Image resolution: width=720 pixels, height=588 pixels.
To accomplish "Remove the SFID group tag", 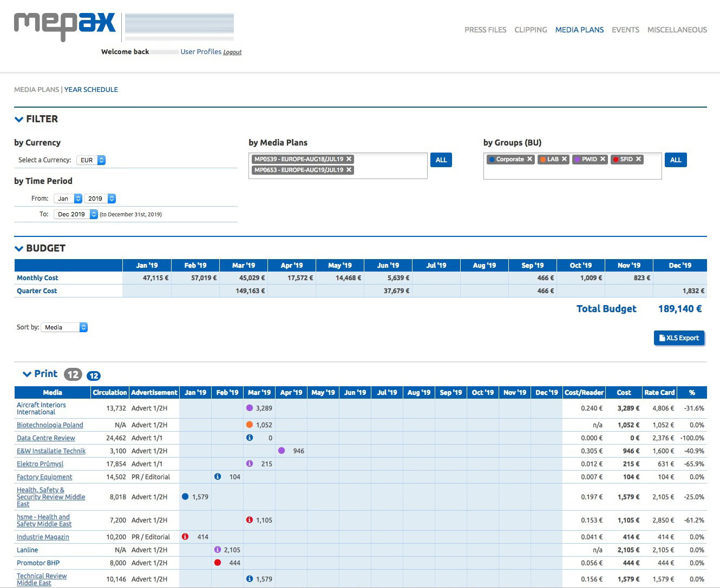I will tap(639, 159).
